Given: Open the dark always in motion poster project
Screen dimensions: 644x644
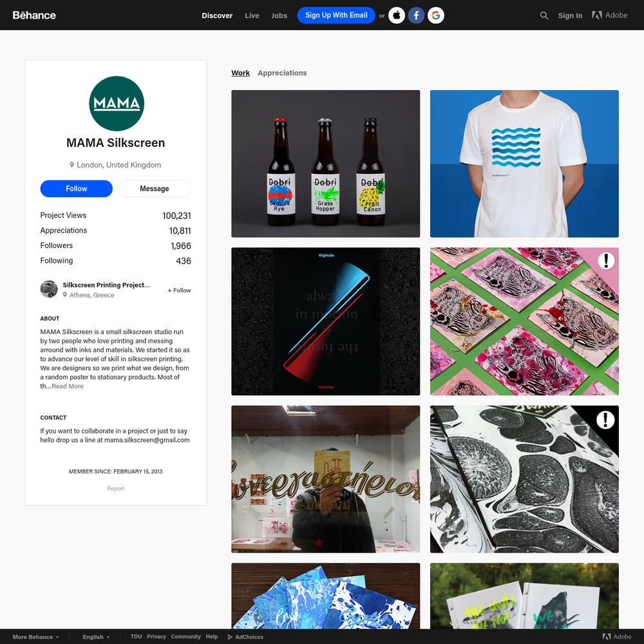Looking at the screenshot, I should click(x=326, y=321).
